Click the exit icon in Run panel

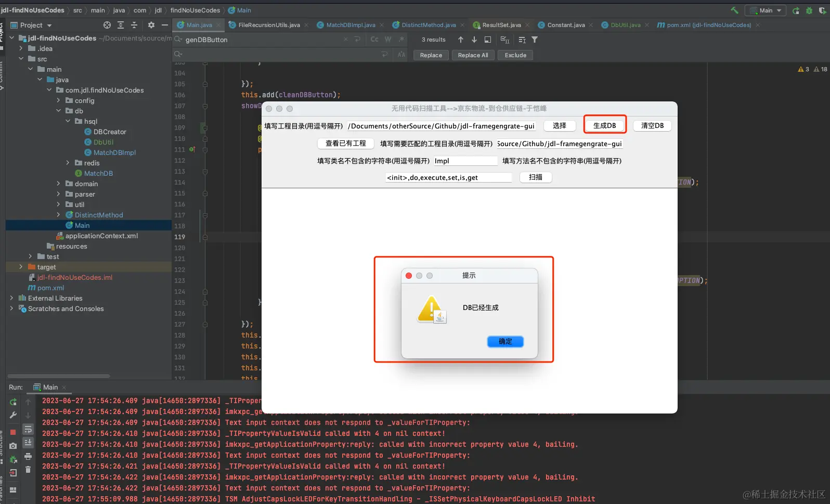[13, 473]
